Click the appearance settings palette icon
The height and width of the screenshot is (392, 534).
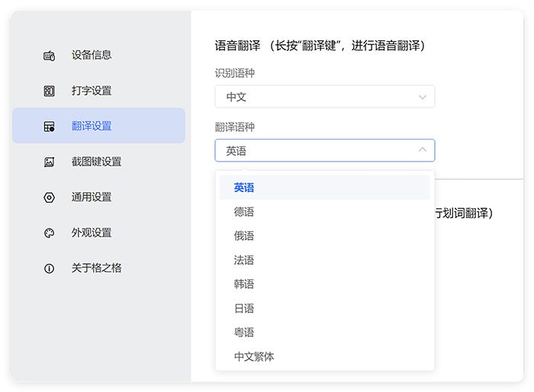[50, 233]
